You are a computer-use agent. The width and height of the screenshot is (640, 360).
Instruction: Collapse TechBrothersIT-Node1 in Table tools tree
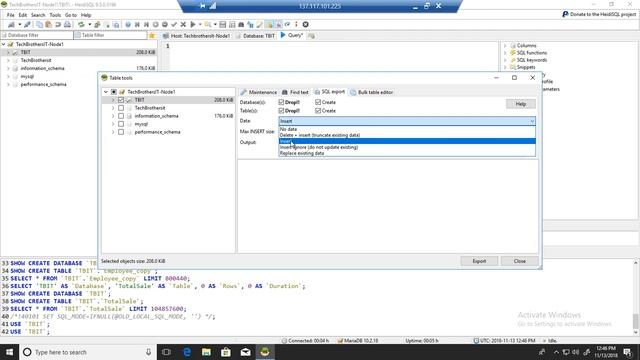point(106,92)
